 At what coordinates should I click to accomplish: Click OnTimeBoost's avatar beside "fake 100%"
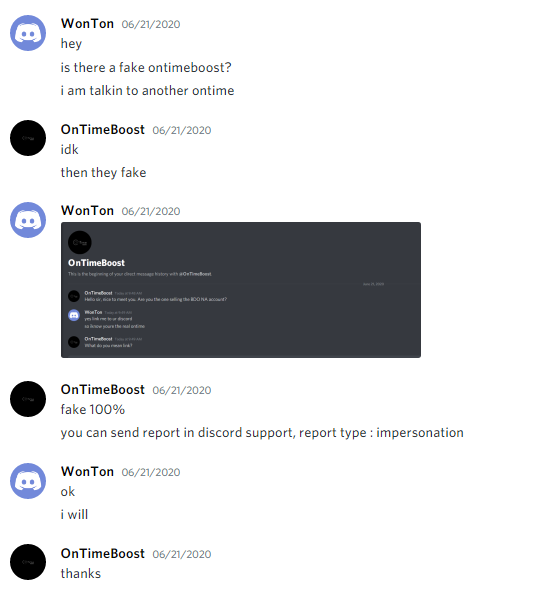click(28, 399)
